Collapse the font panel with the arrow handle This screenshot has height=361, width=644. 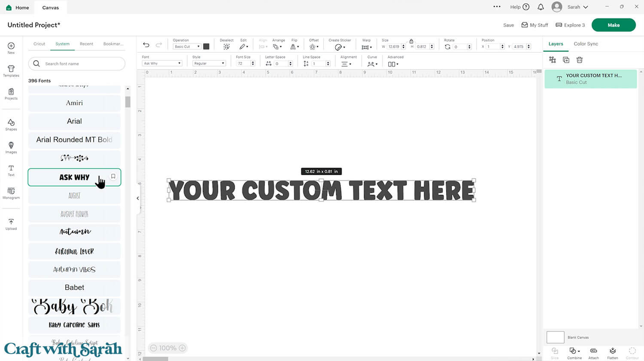138,198
